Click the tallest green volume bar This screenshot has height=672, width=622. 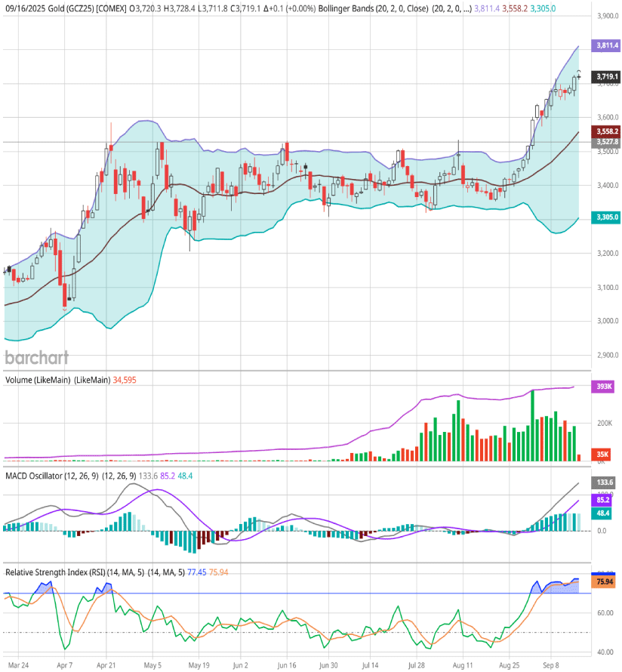click(532, 424)
